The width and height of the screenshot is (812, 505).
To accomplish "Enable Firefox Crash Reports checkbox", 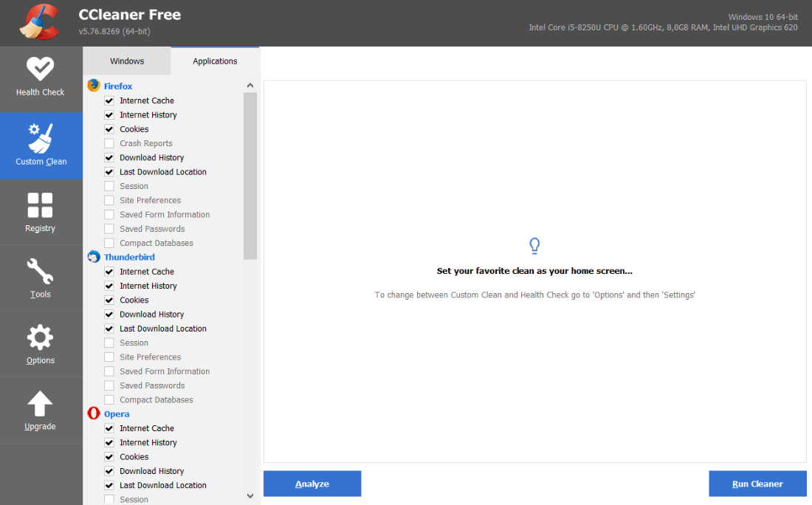I will point(109,143).
